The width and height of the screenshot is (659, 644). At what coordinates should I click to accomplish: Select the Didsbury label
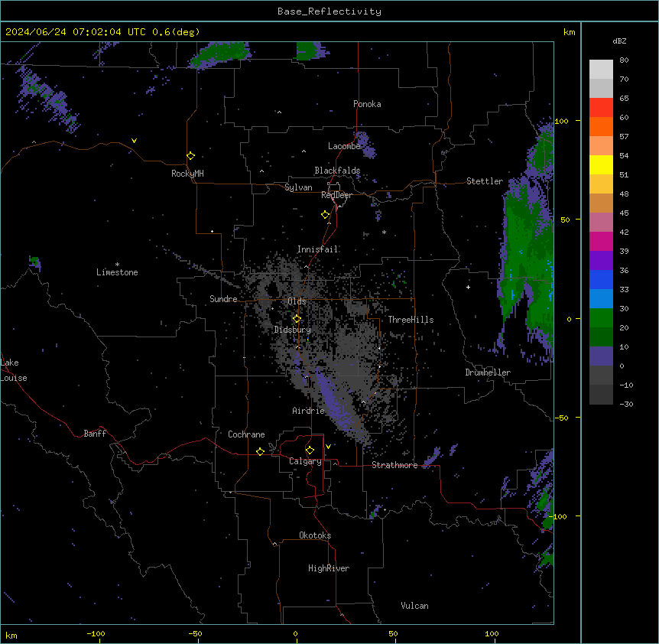(293, 330)
